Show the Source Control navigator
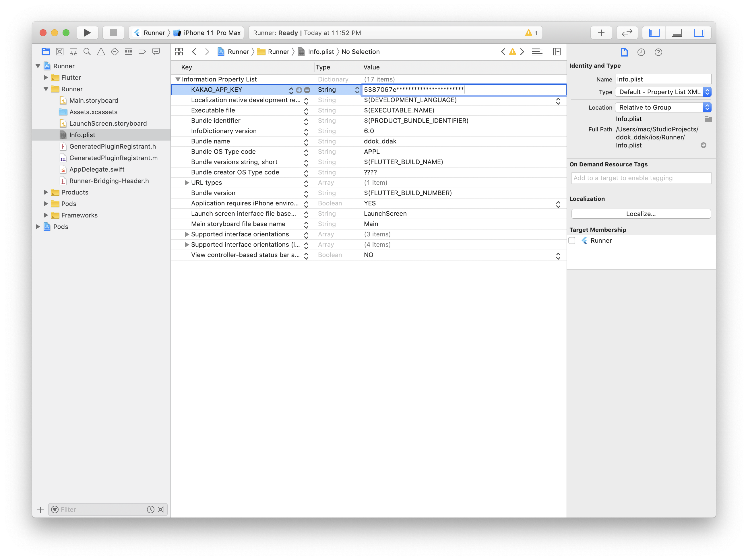This screenshot has width=748, height=560. point(59,52)
